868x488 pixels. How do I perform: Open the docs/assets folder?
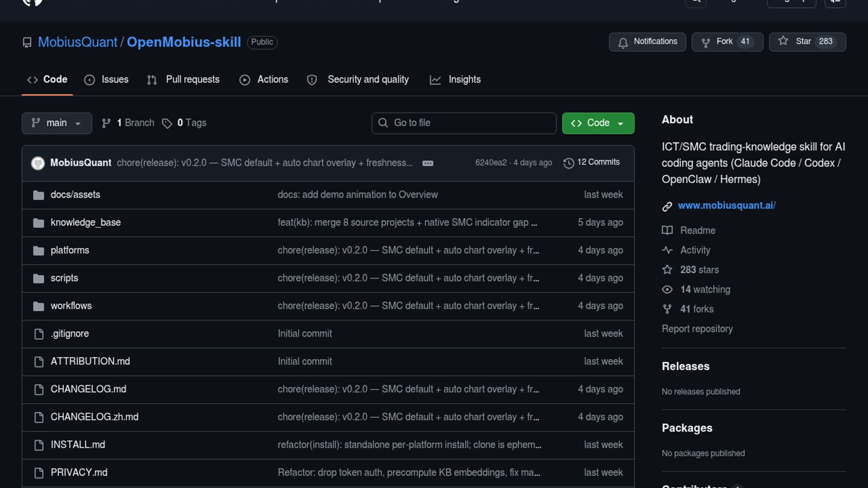point(75,195)
